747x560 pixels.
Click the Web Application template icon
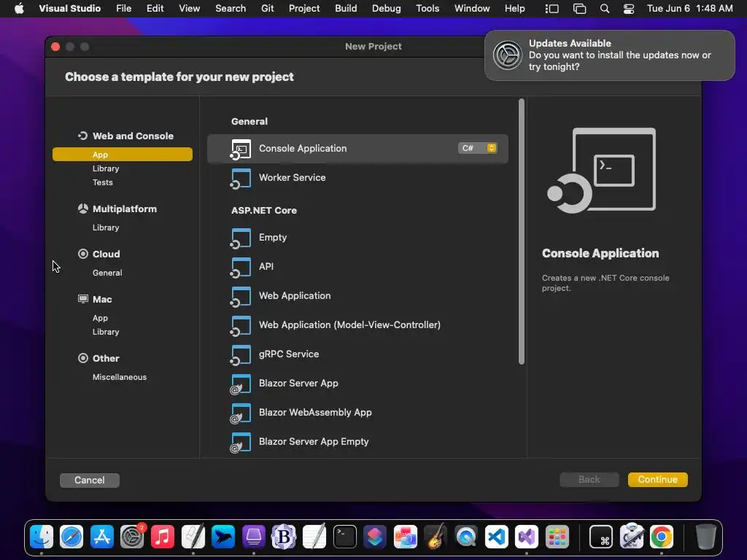(241, 296)
